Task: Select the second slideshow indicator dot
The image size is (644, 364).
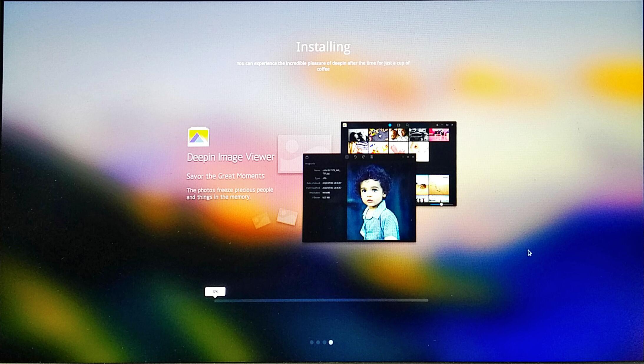Action: (318, 342)
